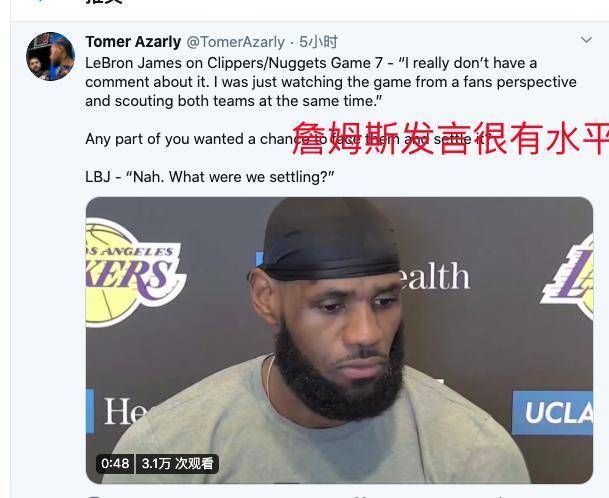Open the @TomerAzarly handle link
This screenshot has height=498, width=609.
click(236, 42)
